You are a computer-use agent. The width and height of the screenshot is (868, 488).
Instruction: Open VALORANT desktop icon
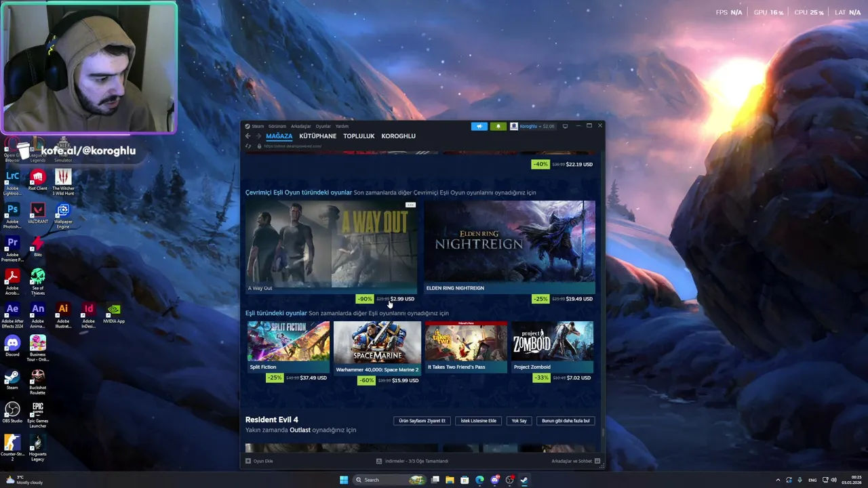37,214
